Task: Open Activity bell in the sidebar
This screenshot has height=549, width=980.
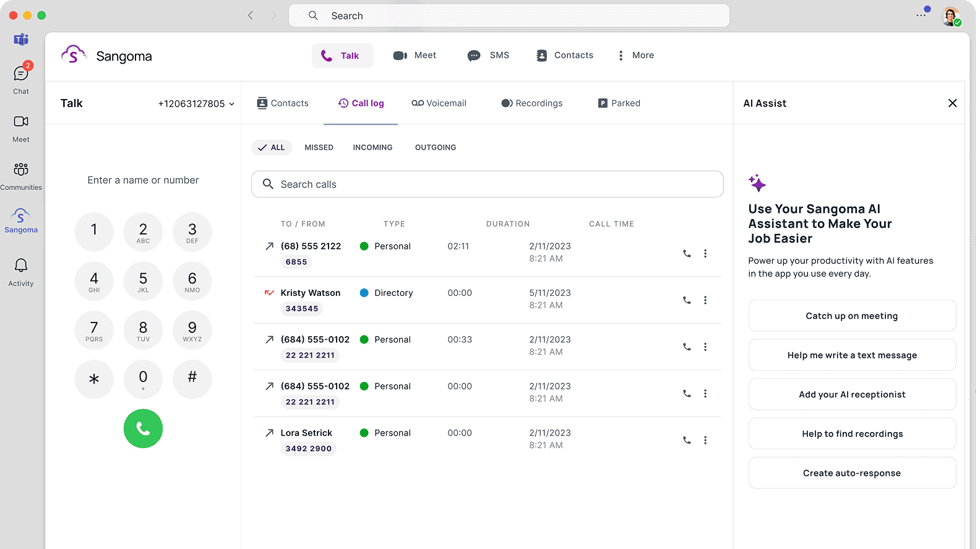Action: (21, 272)
